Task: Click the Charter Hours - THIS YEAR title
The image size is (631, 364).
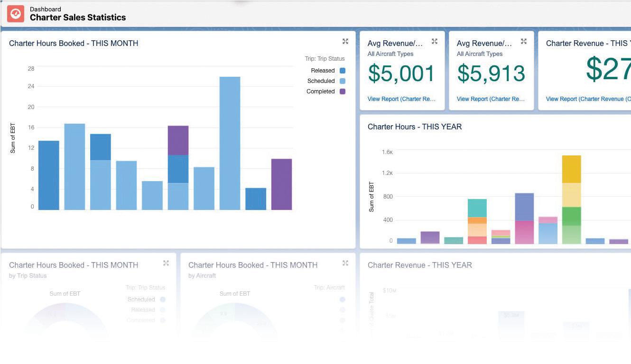Action: [x=415, y=127]
